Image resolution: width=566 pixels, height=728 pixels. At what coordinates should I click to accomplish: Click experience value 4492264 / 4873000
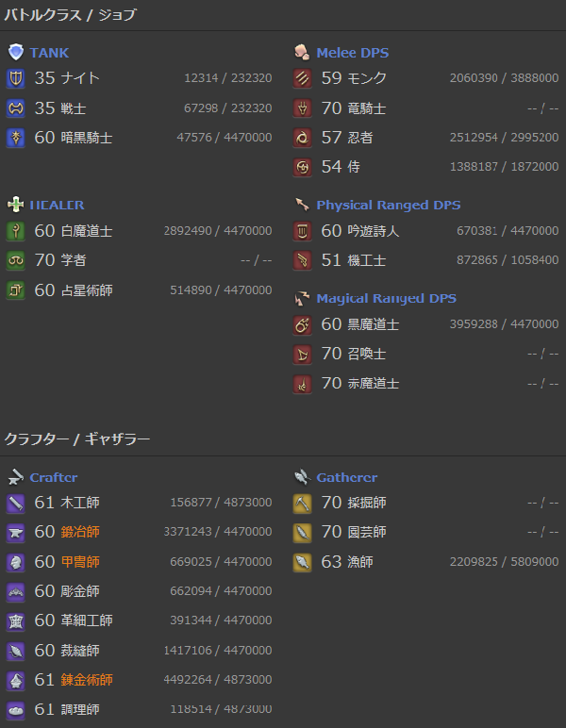point(218,680)
